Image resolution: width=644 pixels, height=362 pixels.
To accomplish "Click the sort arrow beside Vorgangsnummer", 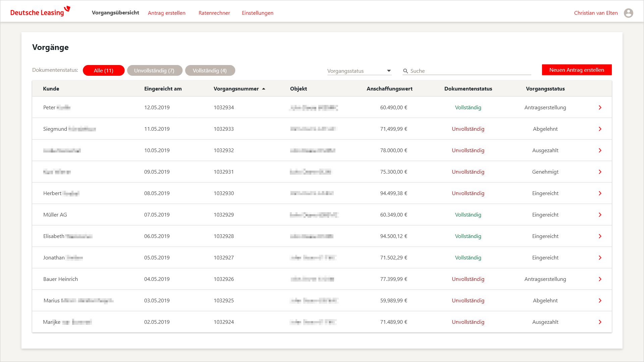I will tap(264, 89).
